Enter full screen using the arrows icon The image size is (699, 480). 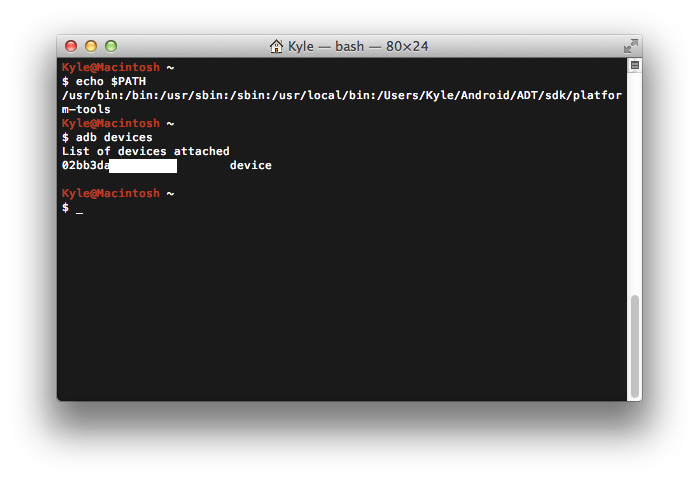[x=630, y=46]
